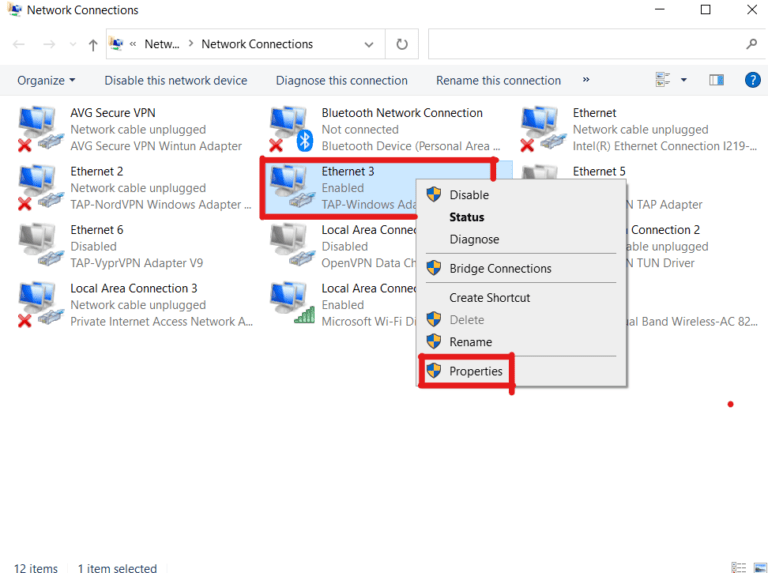Click the Ethernet 2 connection name
The image size is (768, 573).
96,171
